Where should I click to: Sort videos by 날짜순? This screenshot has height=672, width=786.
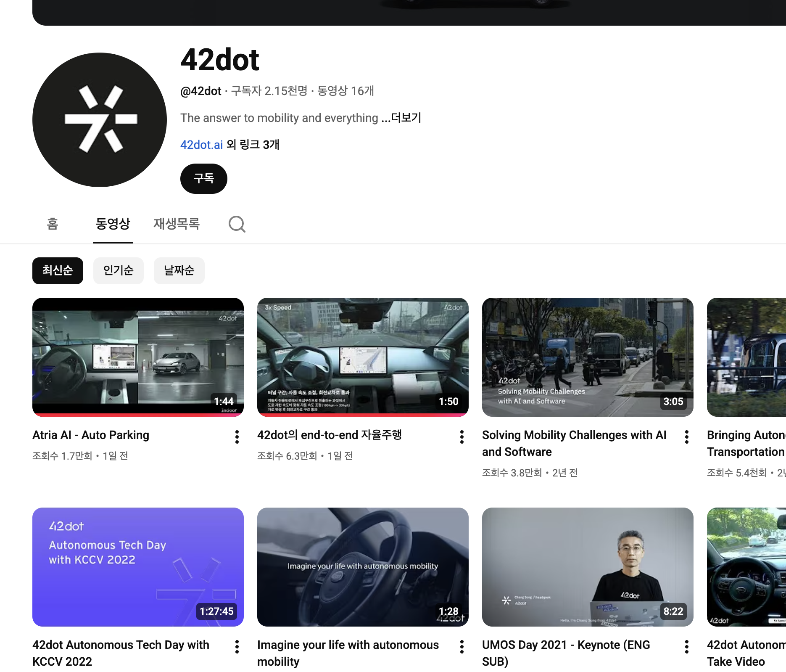pyautogui.click(x=179, y=270)
